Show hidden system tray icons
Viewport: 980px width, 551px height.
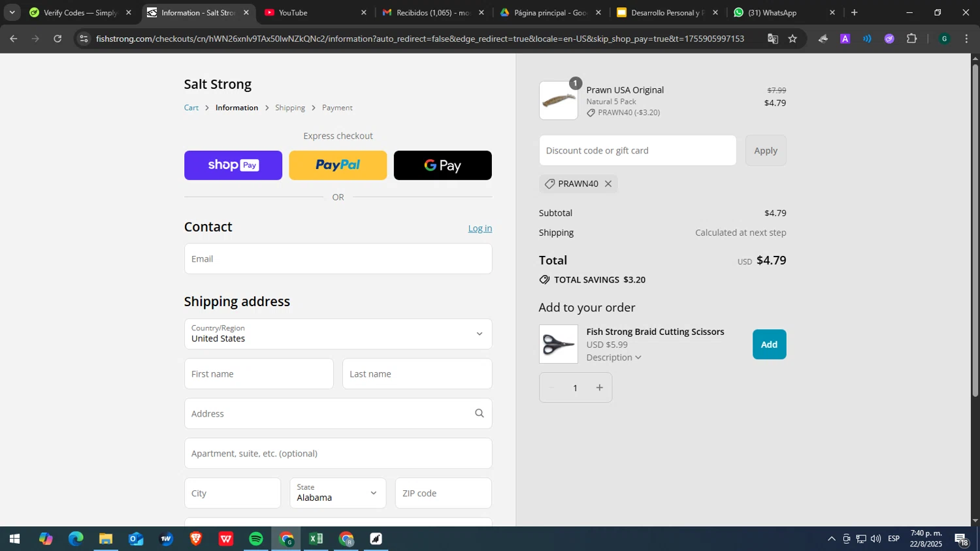coord(831,539)
